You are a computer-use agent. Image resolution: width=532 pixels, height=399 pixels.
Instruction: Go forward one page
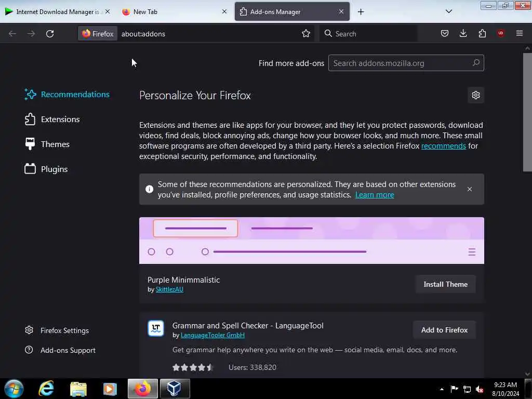coord(31,34)
